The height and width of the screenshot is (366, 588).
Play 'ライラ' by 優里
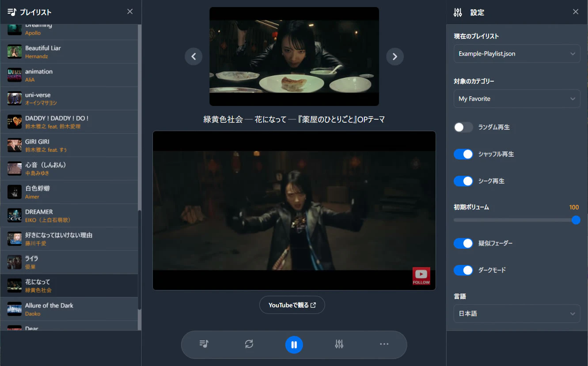69,262
